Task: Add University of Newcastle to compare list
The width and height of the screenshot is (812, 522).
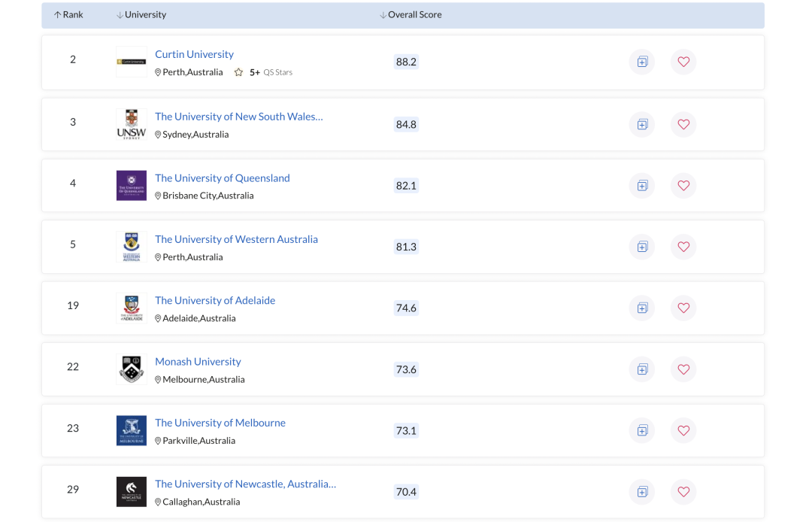Action: [642, 491]
